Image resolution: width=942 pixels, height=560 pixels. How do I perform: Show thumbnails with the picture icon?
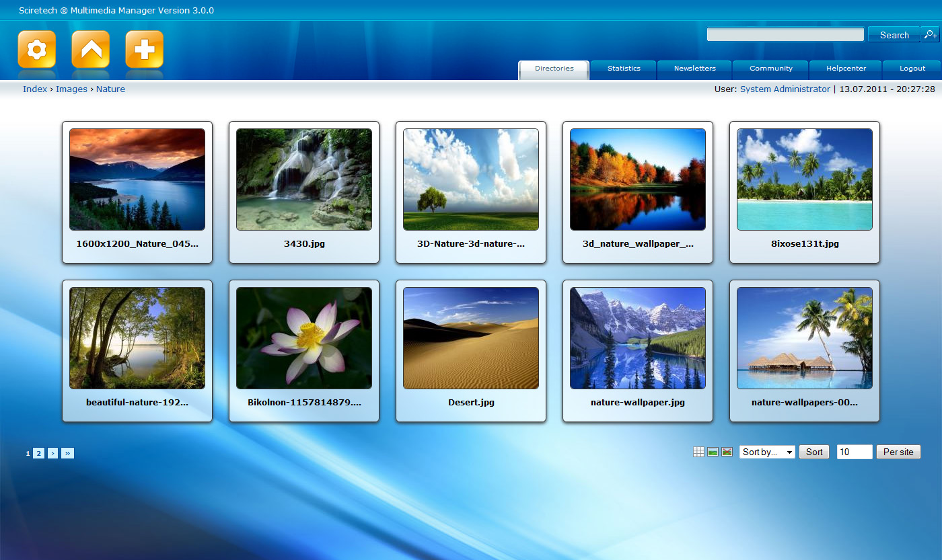(713, 452)
